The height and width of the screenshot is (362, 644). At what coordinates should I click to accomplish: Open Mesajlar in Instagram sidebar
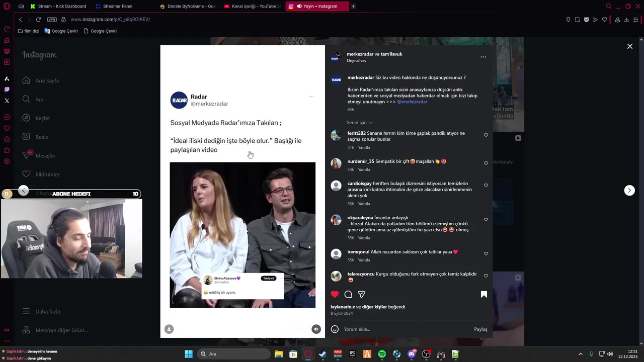pyautogui.click(x=39, y=156)
